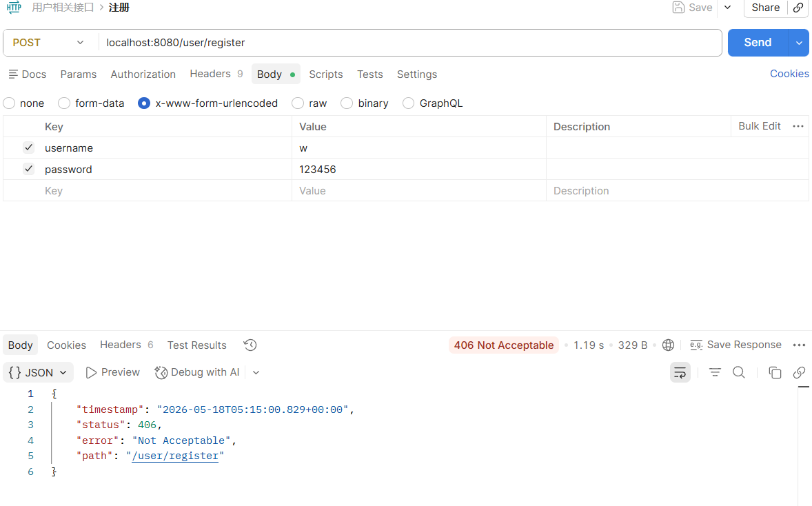The image size is (812, 506).
Task: Open the Docs tab with lines icon
Action: [28, 74]
